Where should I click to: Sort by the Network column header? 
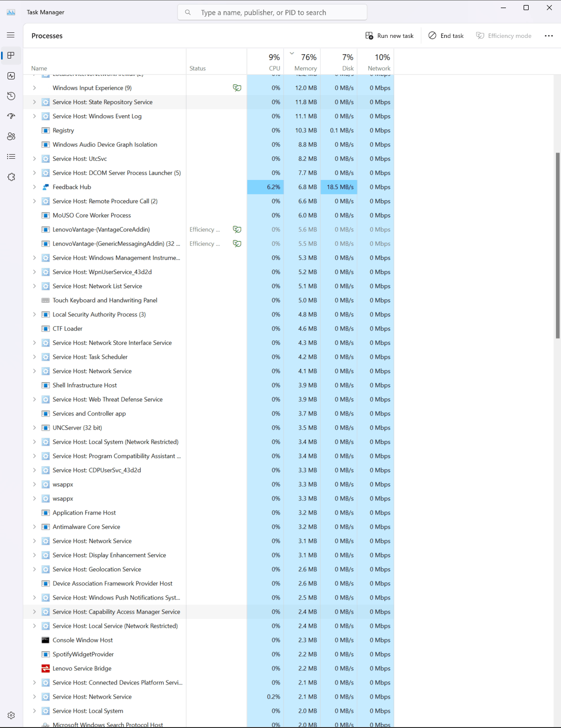click(376, 62)
